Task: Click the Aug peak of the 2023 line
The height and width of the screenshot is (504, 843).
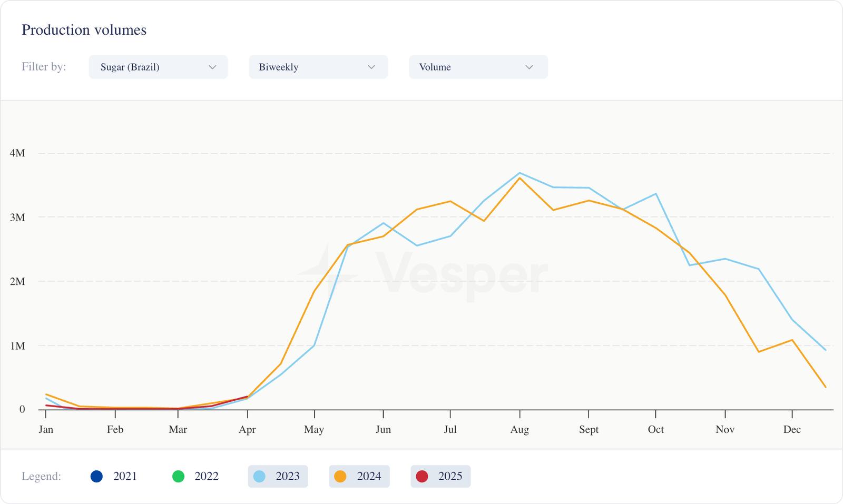Action: 520,173
